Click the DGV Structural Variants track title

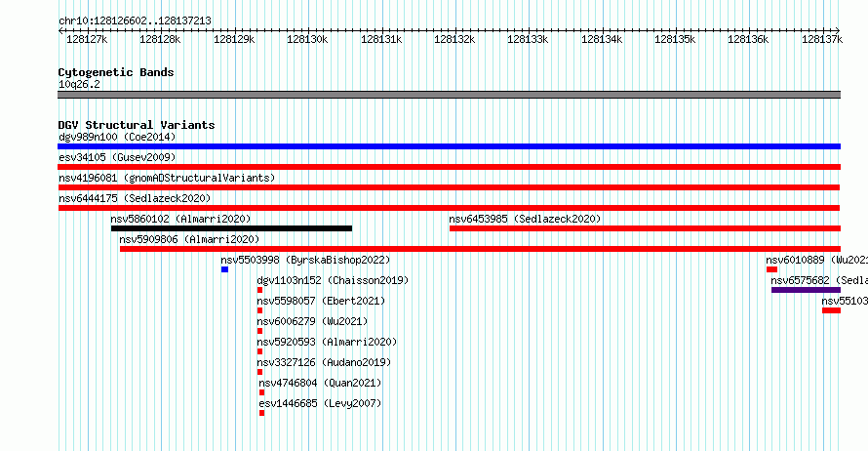137,125
